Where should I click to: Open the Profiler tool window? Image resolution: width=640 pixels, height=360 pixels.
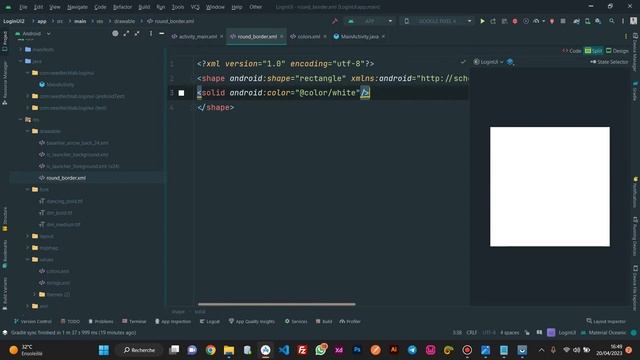pos(350,322)
